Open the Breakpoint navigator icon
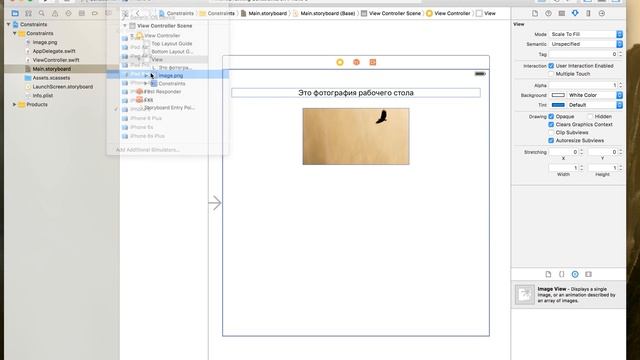Viewport: 640px width, 360px height. tap(95, 13)
